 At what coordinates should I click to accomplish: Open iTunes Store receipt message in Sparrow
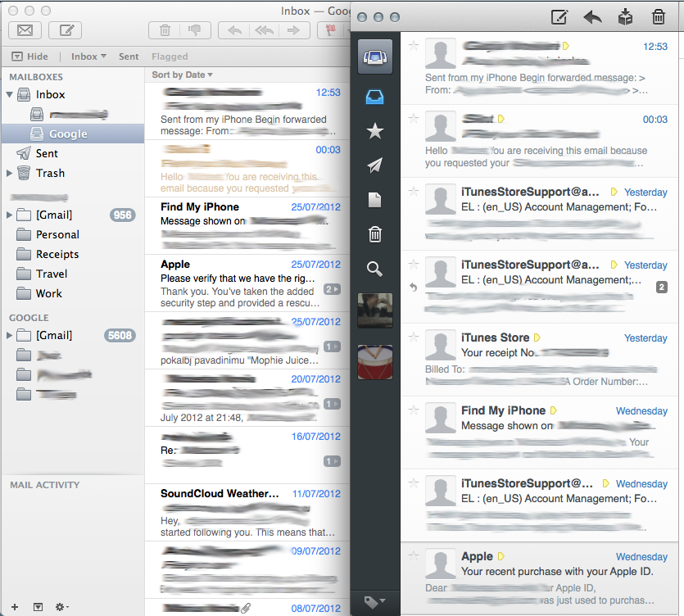pyautogui.click(x=539, y=360)
